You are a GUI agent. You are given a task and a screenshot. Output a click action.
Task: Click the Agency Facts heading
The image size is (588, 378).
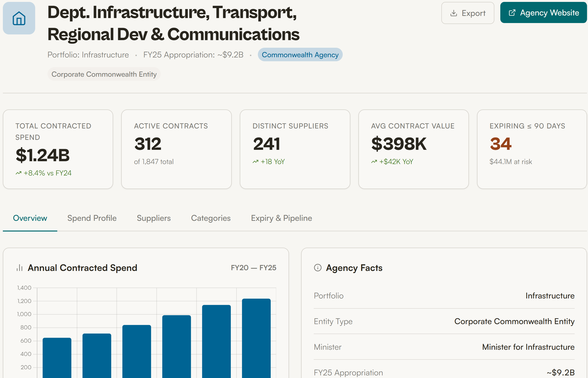point(354,268)
